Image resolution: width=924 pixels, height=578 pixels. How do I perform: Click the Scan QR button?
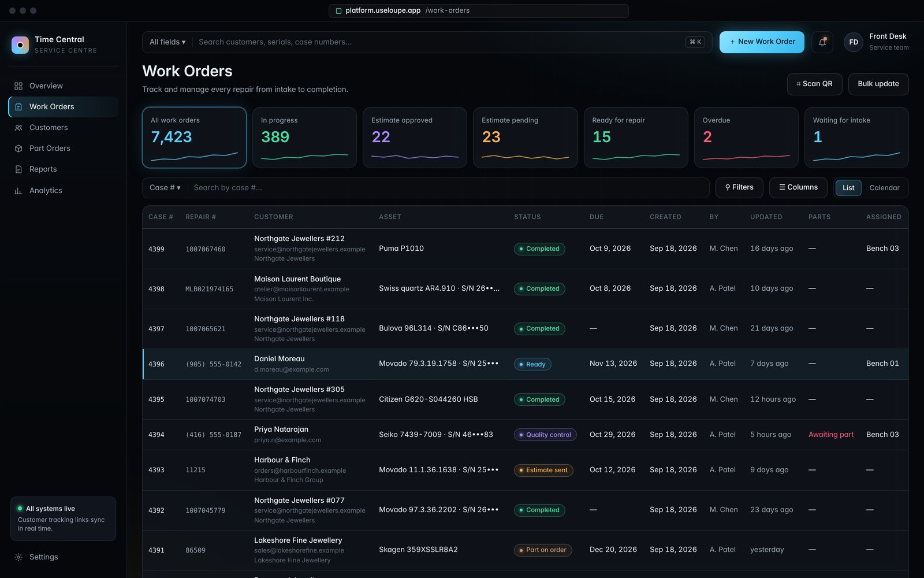click(814, 84)
